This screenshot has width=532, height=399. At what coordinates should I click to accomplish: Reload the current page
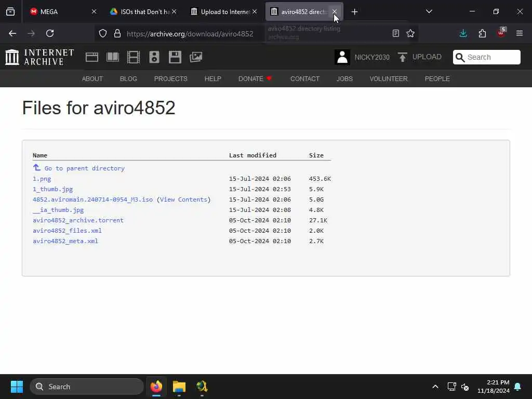50,33
